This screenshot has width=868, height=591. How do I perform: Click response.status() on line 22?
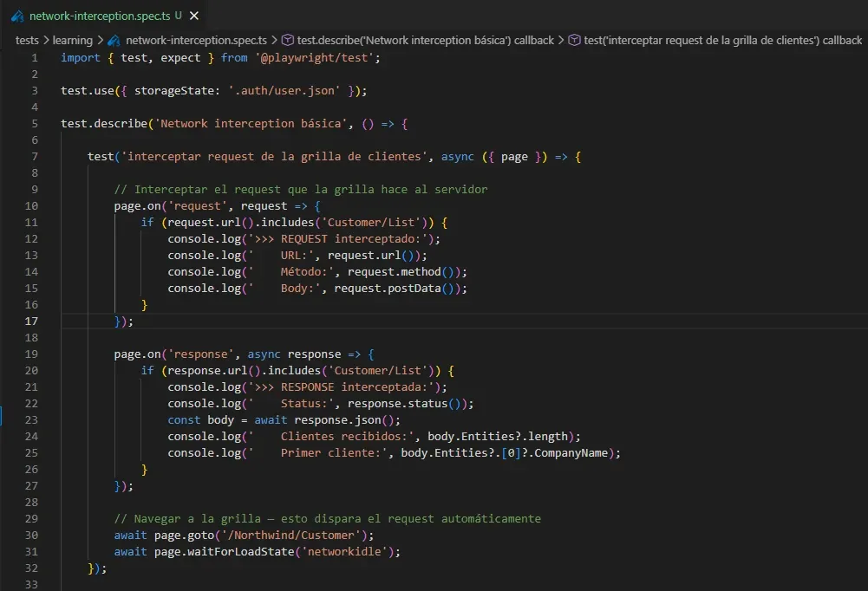coord(404,404)
